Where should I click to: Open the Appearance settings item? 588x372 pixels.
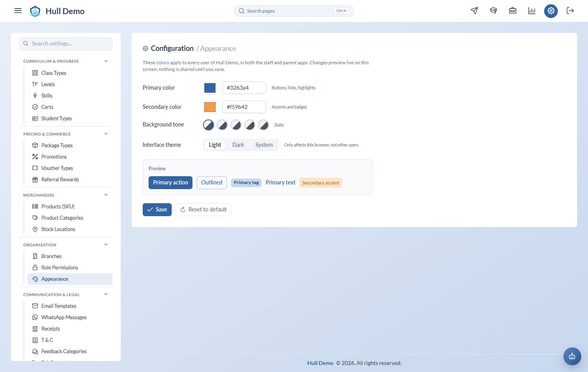coord(70,279)
